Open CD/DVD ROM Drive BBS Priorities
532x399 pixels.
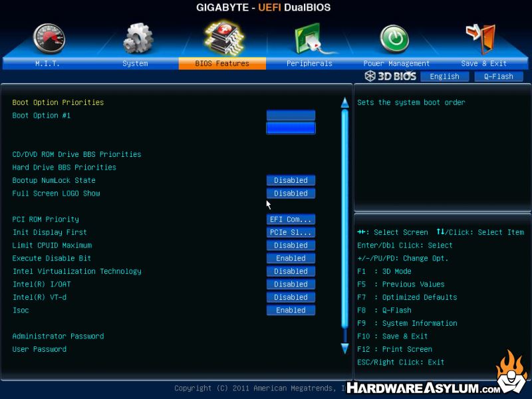coord(76,154)
